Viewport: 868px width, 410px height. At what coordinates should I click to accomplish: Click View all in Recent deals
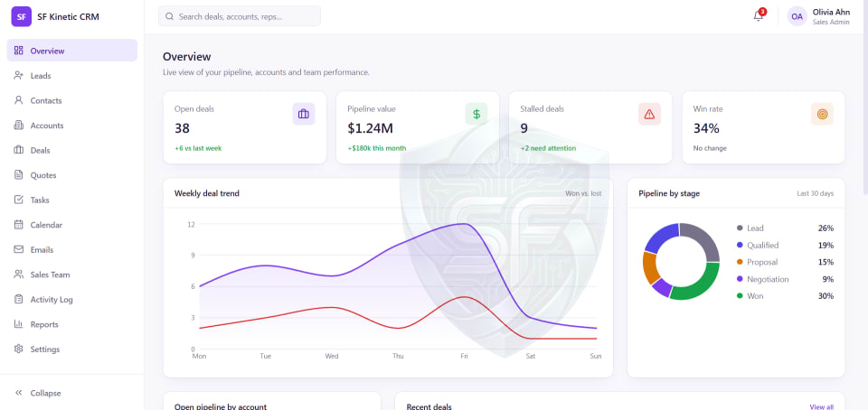point(822,407)
